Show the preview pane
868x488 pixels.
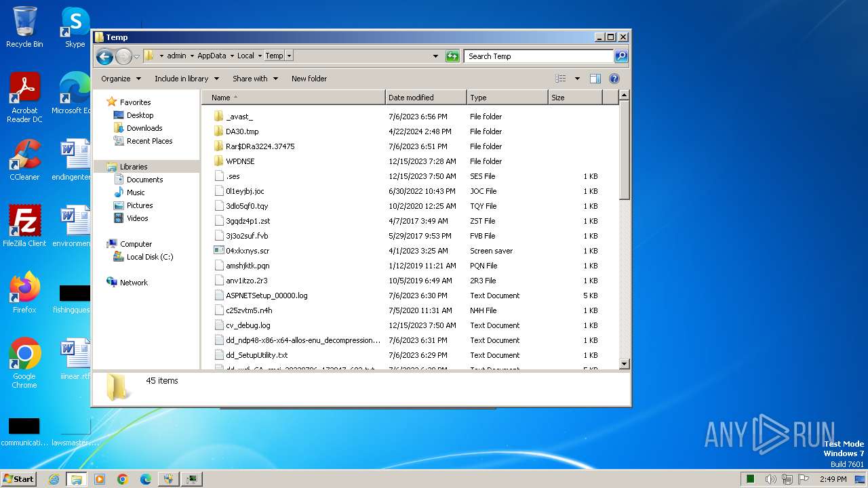(595, 79)
